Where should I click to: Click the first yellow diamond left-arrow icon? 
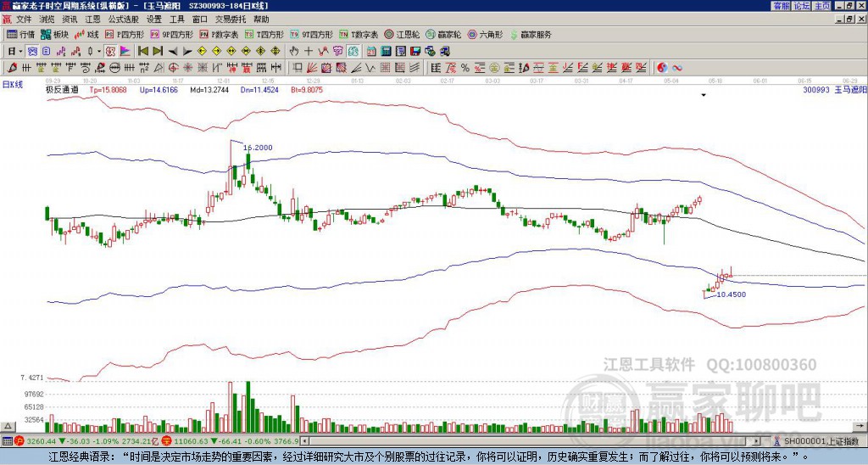point(202,51)
